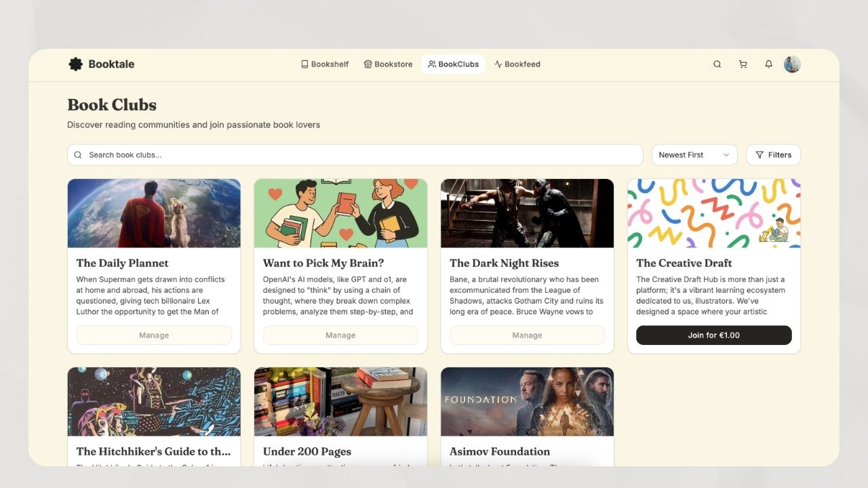The width and height of the screenshot is (868, 488).
Task: Go to the Bookstore tab
Action: [x=388, y=64]
